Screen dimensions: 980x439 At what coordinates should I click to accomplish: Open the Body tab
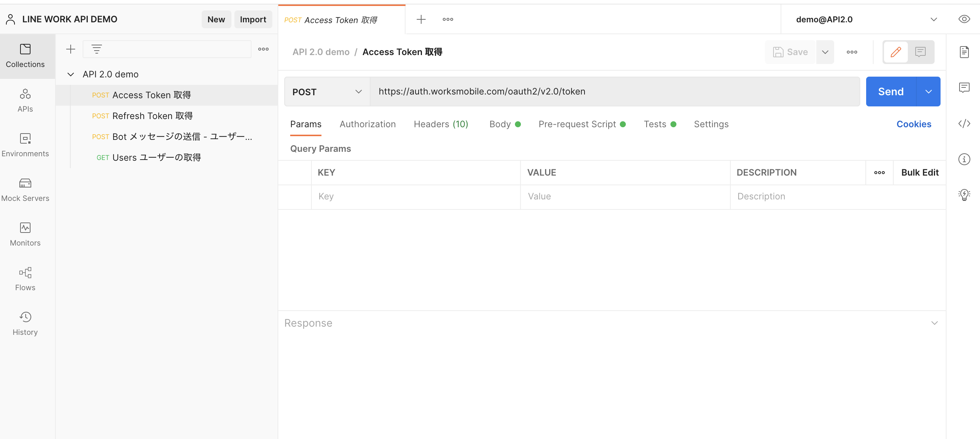tap(500, 124)
